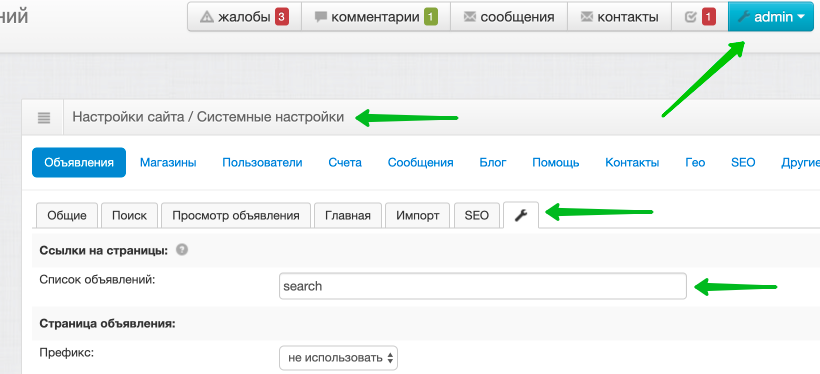Viewport: 820px width, 374px height.
Task: Click the warning triangle icon beside жалобы
Action: point(207,17)
